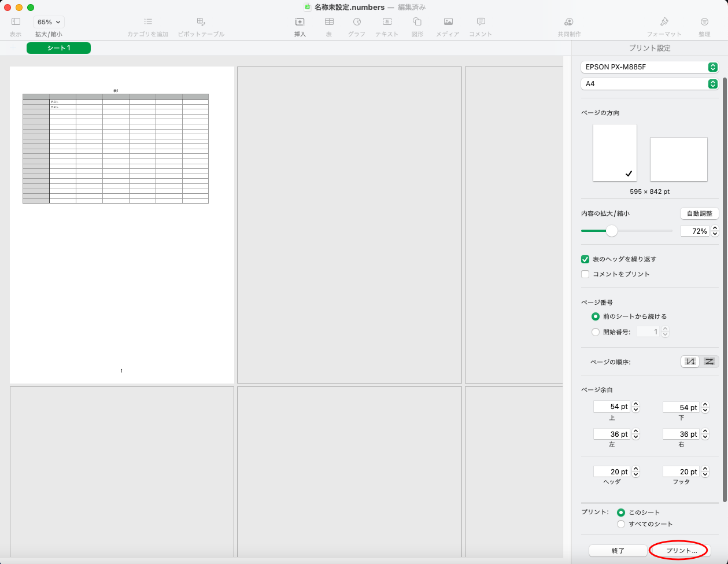
Task: Click the テキスト toolbar icon
Action: [x=387, y=22]
